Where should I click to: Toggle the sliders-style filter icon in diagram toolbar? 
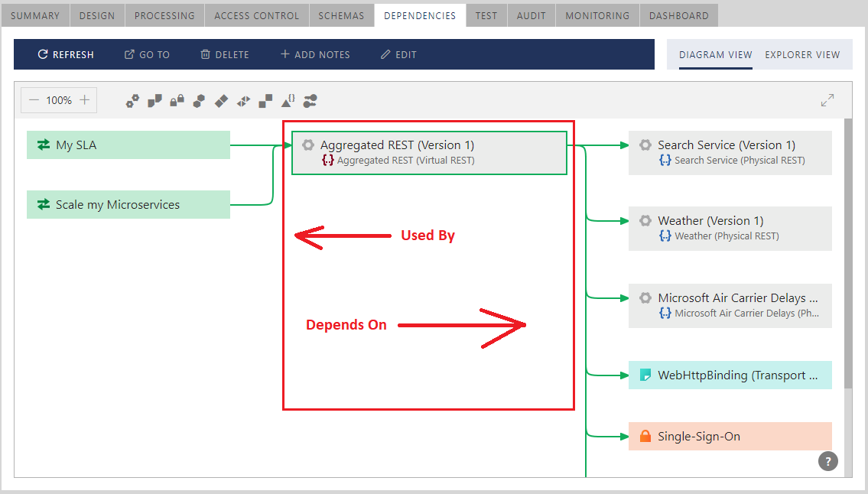click(x=310, y=100)
